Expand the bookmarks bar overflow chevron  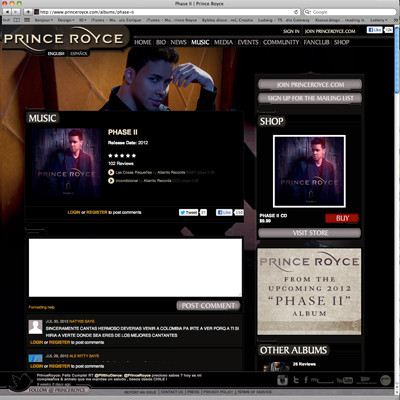pyautogui.click(x=395, y=20)
